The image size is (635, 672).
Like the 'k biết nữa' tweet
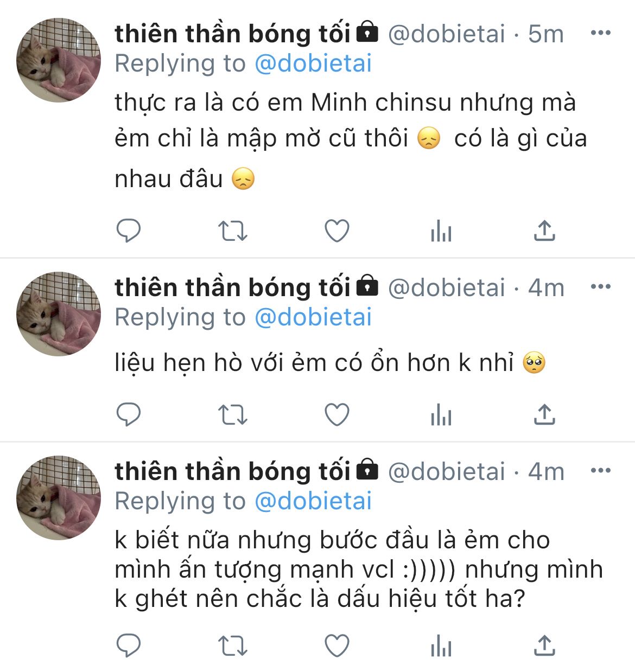[336, 646]
